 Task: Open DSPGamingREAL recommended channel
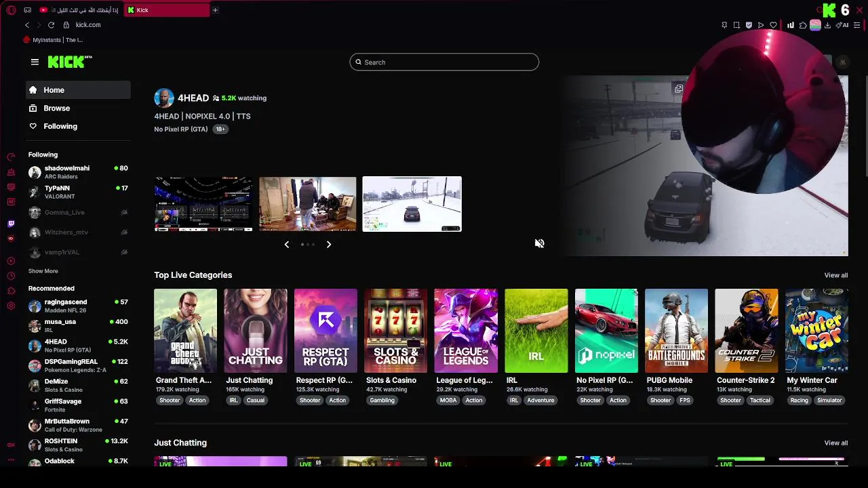[79, 365]
